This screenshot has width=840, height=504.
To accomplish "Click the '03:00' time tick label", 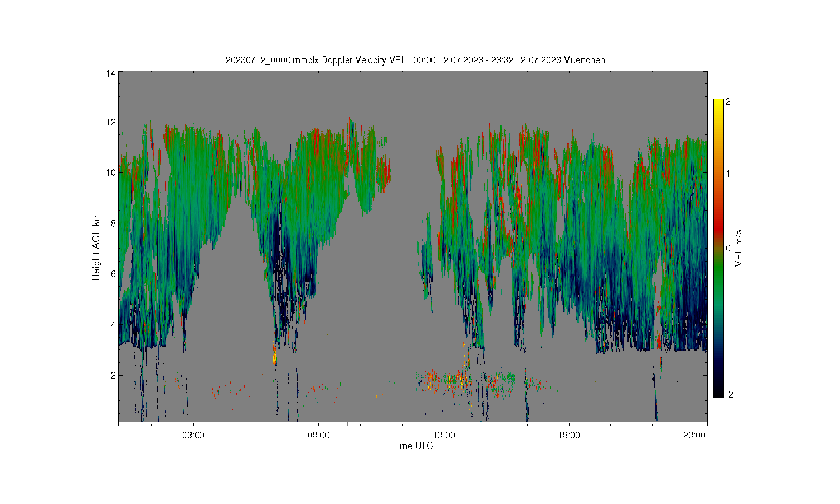I will [193, 435].
